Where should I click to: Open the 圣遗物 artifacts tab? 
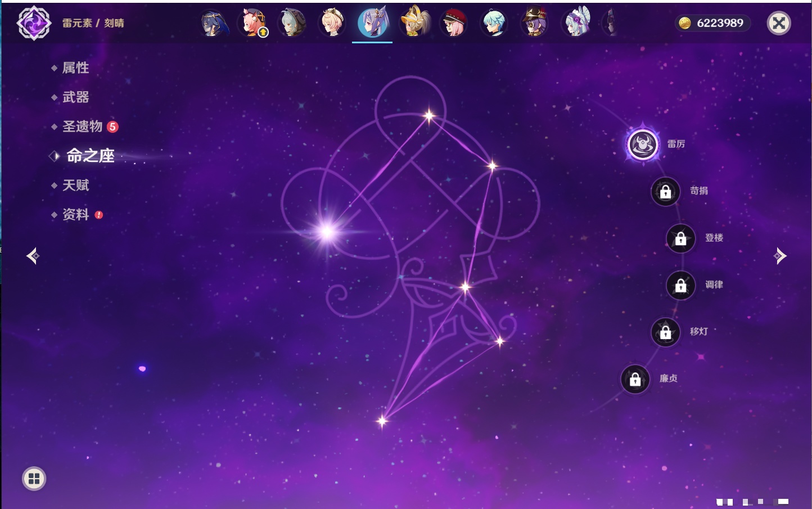point(82,127)
